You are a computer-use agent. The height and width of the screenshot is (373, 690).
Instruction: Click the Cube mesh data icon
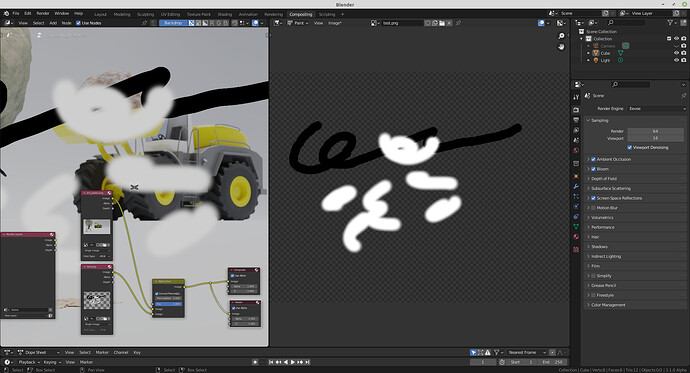click(x=620, y=53)
